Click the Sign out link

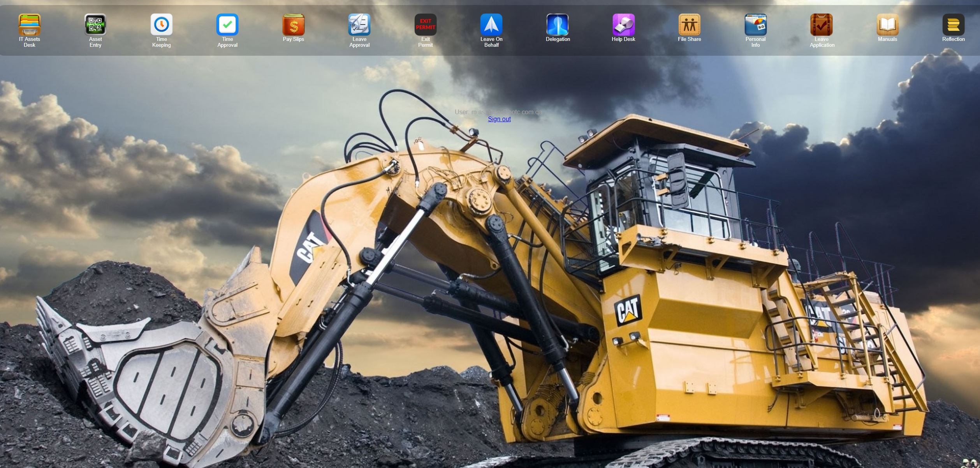[x=499, y=119]
